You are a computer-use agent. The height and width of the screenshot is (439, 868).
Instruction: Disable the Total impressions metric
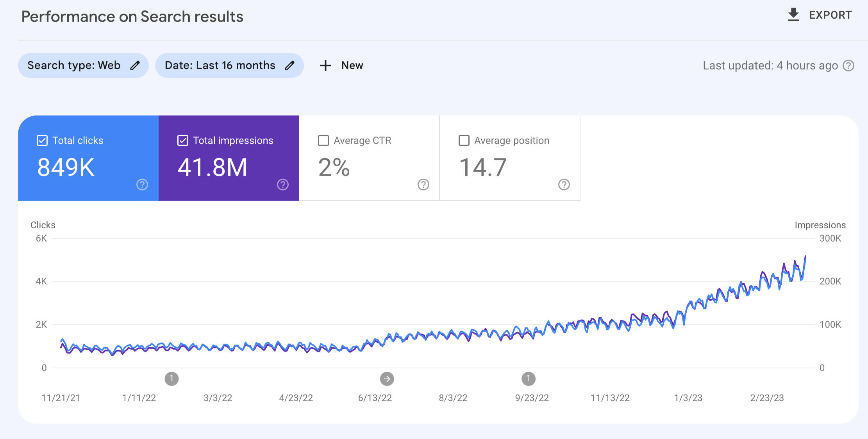[x=182, y=140]
